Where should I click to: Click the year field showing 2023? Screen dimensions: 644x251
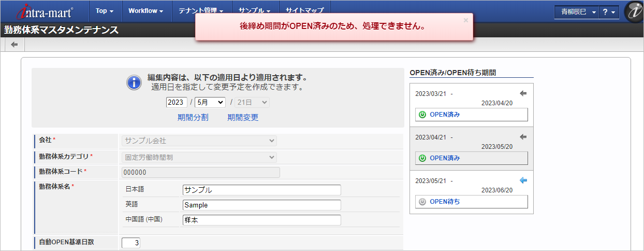point(177,103)
